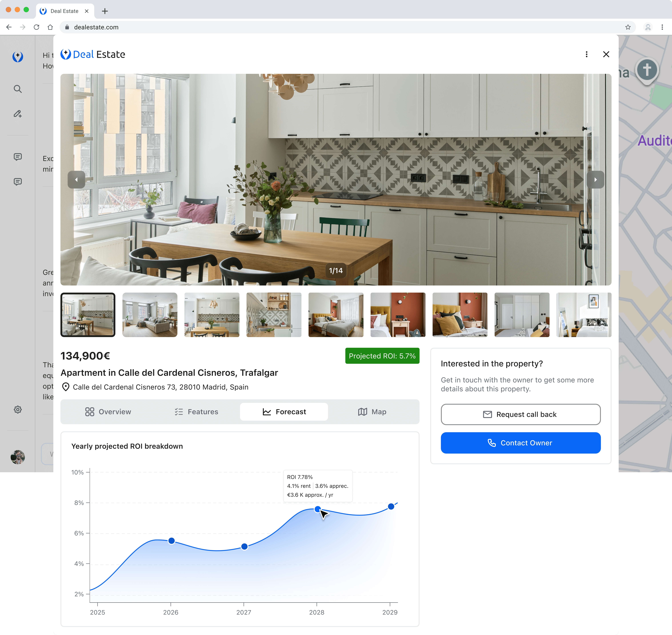Click the user avatar in sidebar

tap(18, 457)
